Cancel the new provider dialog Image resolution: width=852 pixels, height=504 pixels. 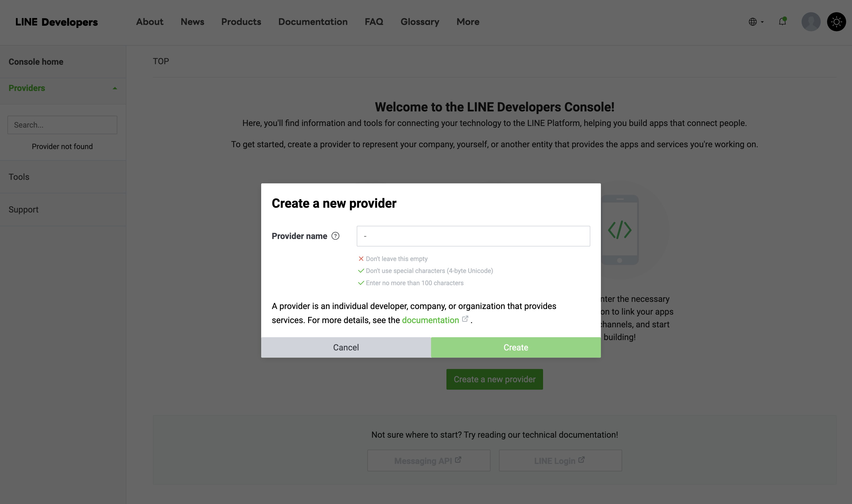click(x=346, y=347)
